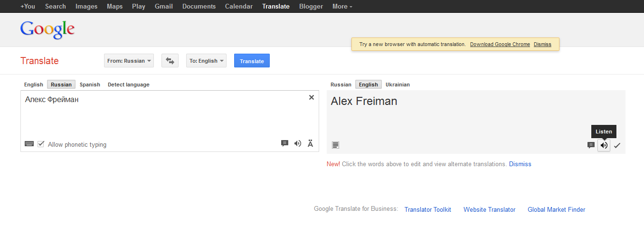Swap the source and target languages

170,61
